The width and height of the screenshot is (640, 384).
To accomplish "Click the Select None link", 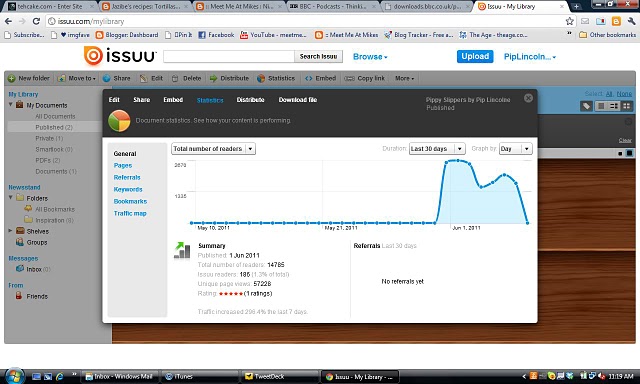I will pyautogui.click(x=624, y=94).
